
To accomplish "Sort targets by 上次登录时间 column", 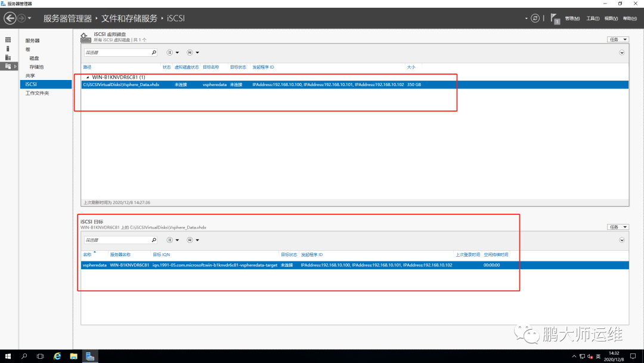I will coord(468,255).
